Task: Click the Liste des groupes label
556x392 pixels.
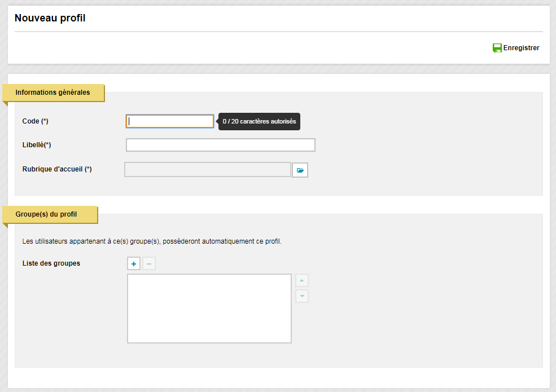Action: tap(51, 263)
